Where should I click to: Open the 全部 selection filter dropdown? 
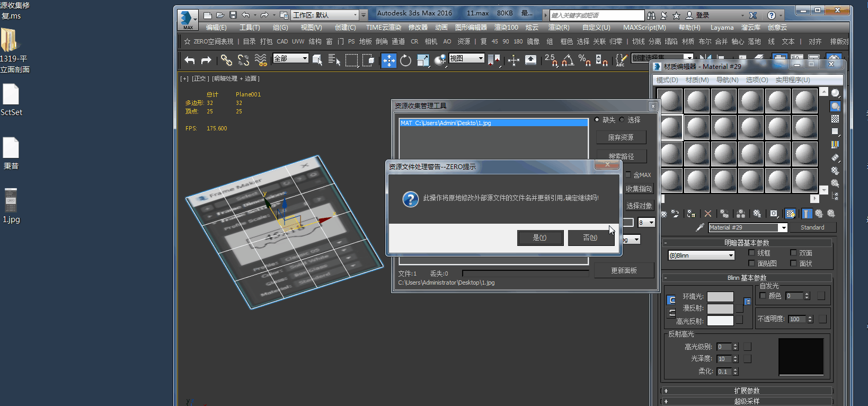290,58
